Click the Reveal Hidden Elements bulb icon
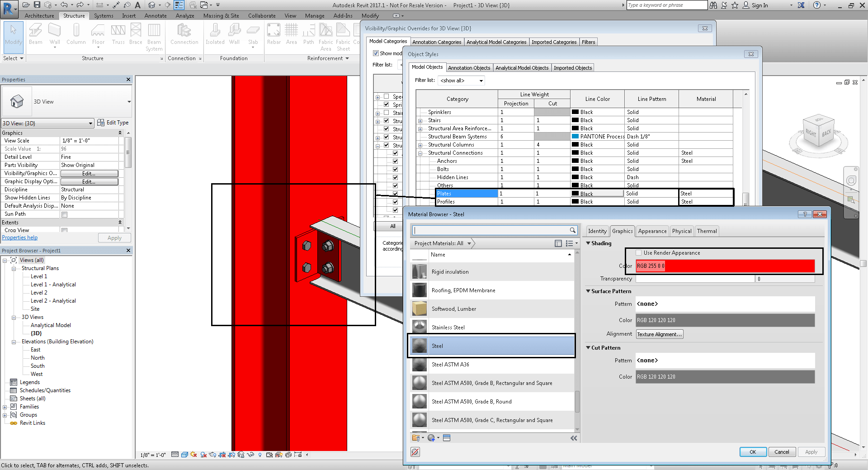 (260, 455)
